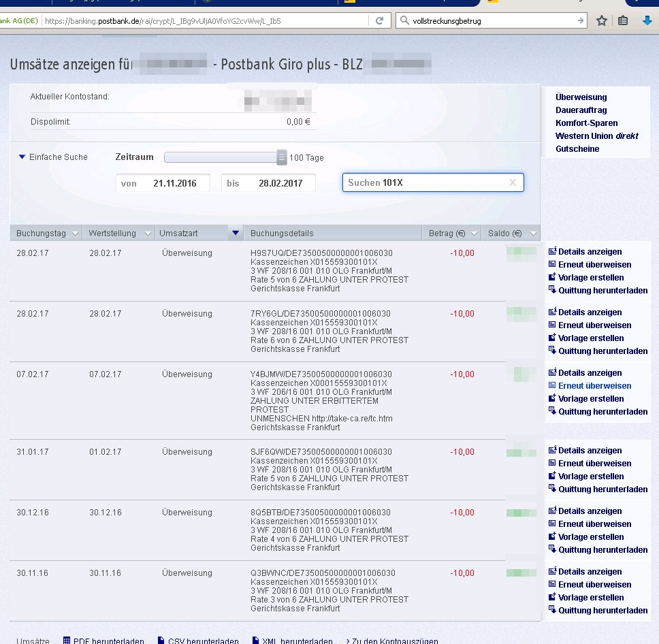Open the bookmarks list icon in toolbar
The width and height of the screenshot is (659, 644).
point(623,21)
